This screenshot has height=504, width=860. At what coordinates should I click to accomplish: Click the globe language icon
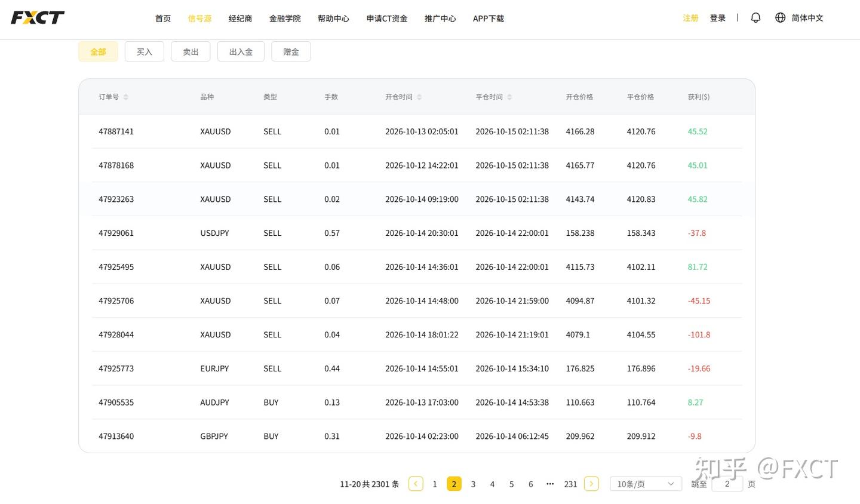pos(780,18)
